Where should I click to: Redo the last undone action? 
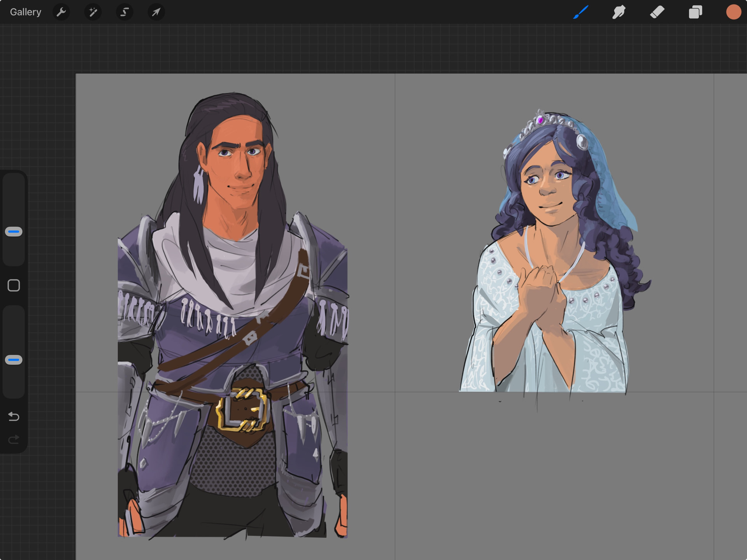point(14,440)
